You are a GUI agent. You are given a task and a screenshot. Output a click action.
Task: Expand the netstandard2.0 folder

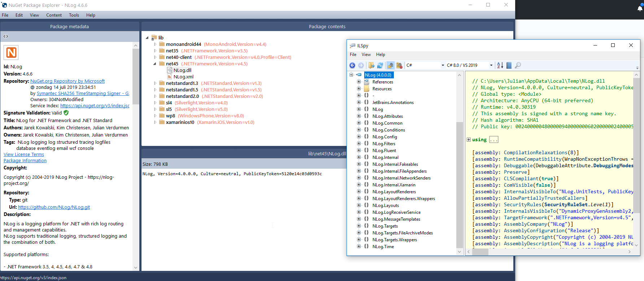click(155, 96)
